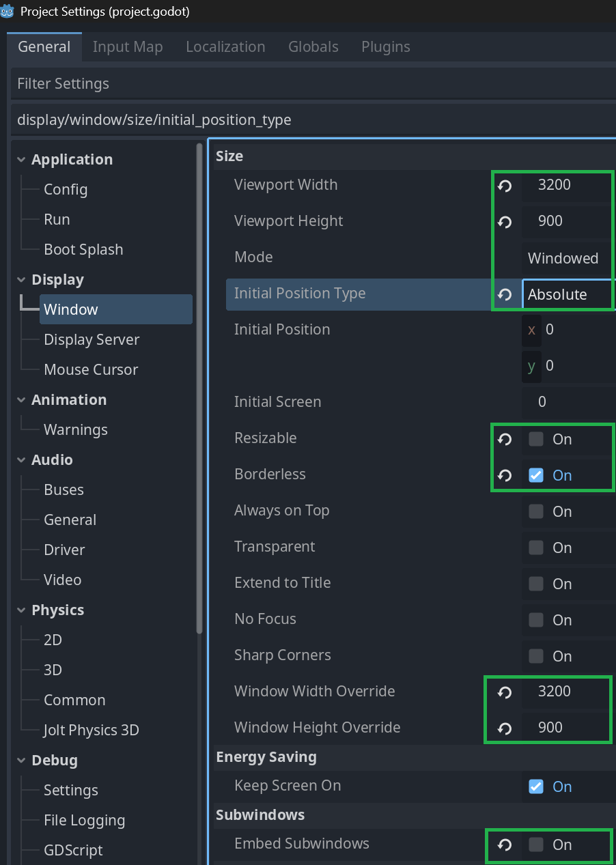Reset Embed Subwindows to default
Viewport: 616px width, 865px height.
505,845
